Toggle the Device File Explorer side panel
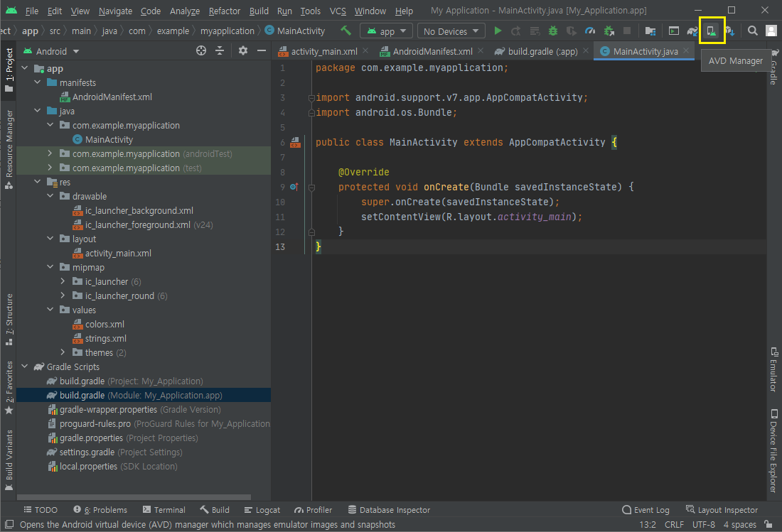782x532 pixels. (x=773, y=451)
